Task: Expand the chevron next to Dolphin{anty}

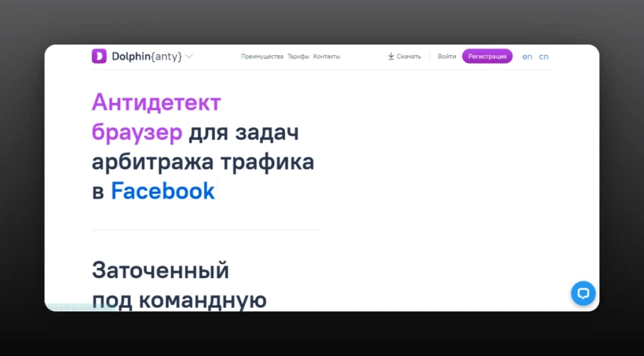Action: 189,56
